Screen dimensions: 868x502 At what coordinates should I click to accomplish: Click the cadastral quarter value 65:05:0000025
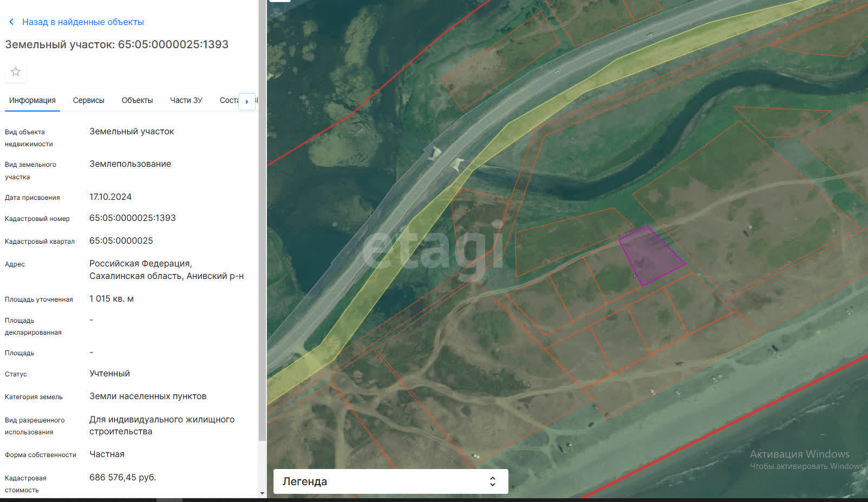pos(121,240)
